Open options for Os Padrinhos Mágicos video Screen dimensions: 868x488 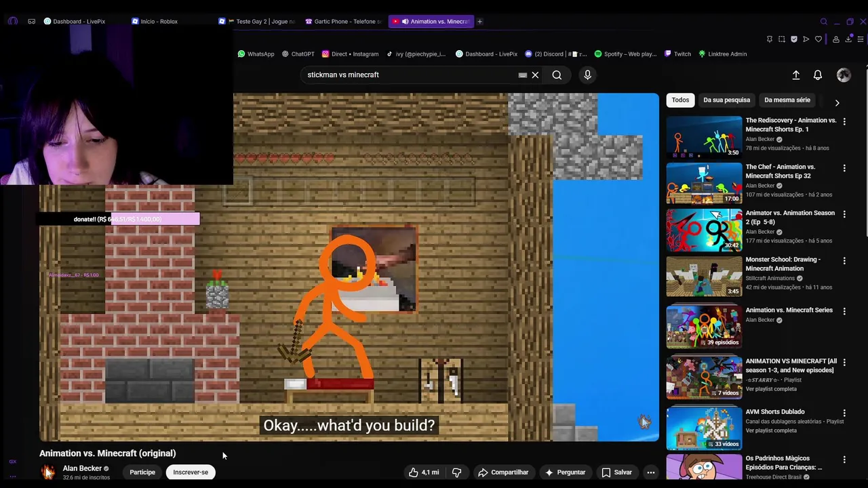click(844, 460)
